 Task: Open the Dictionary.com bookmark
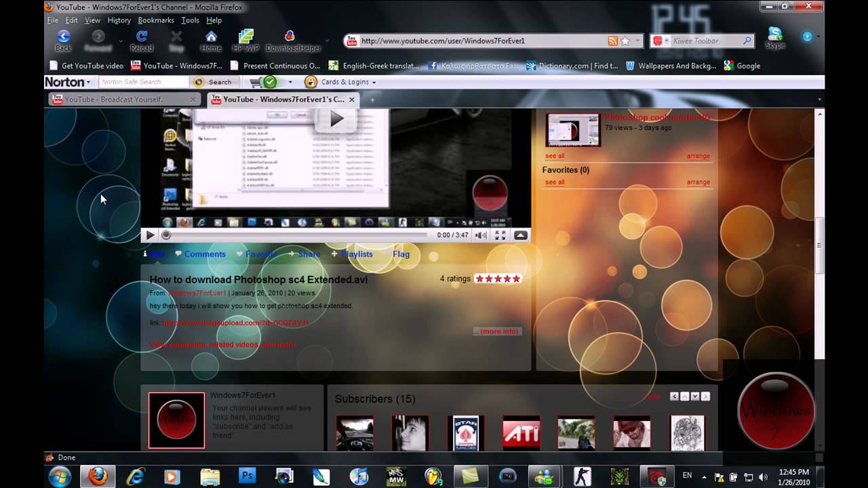click(571, 66)
